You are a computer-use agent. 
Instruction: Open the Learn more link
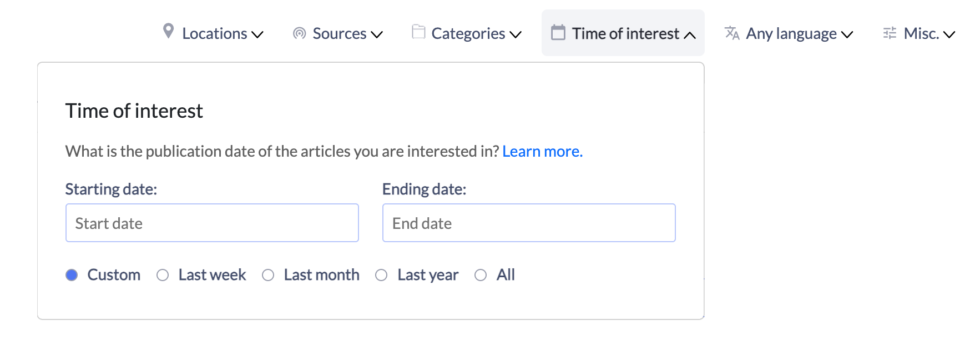542,151
